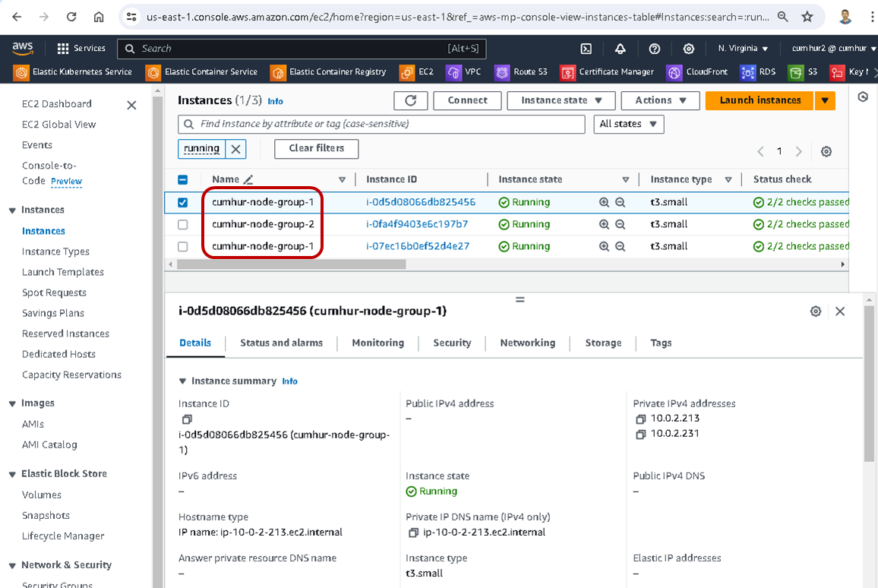Copy the private IP 10.0.2.213

(640, 419)
